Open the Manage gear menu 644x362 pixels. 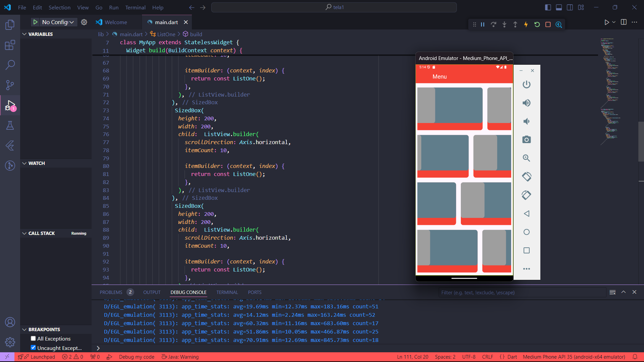(10, 342)
